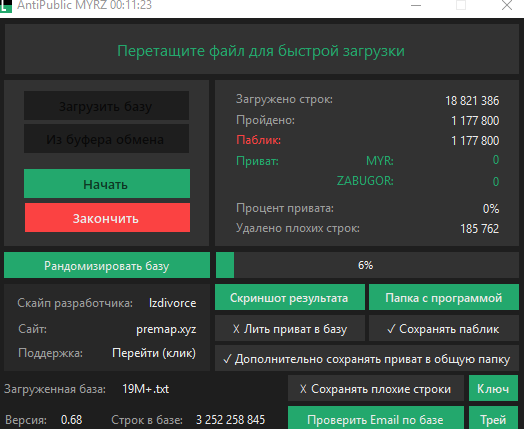
Task: Open the support link Перейти (клик)
Action: click(154, 353)
